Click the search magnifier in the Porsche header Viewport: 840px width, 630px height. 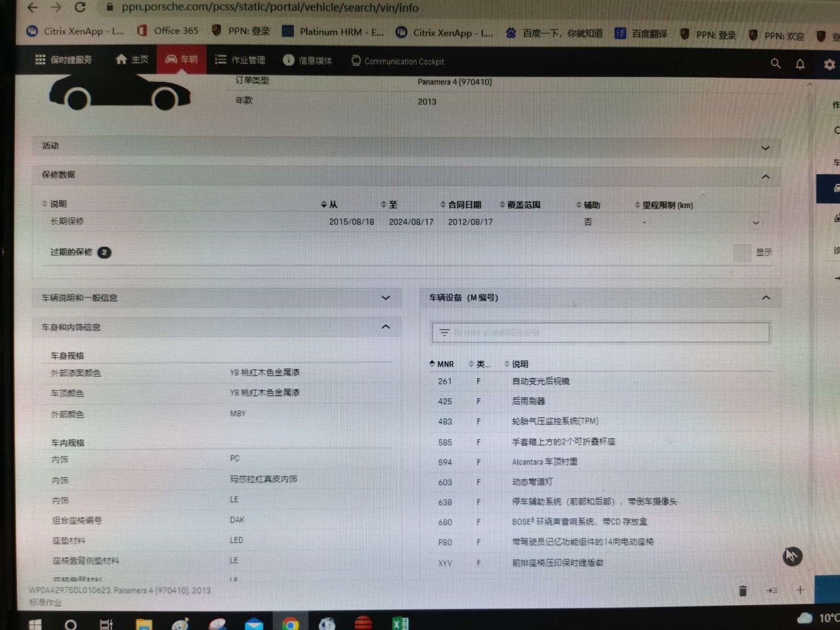pyautogui.click(x=776, y=64)
